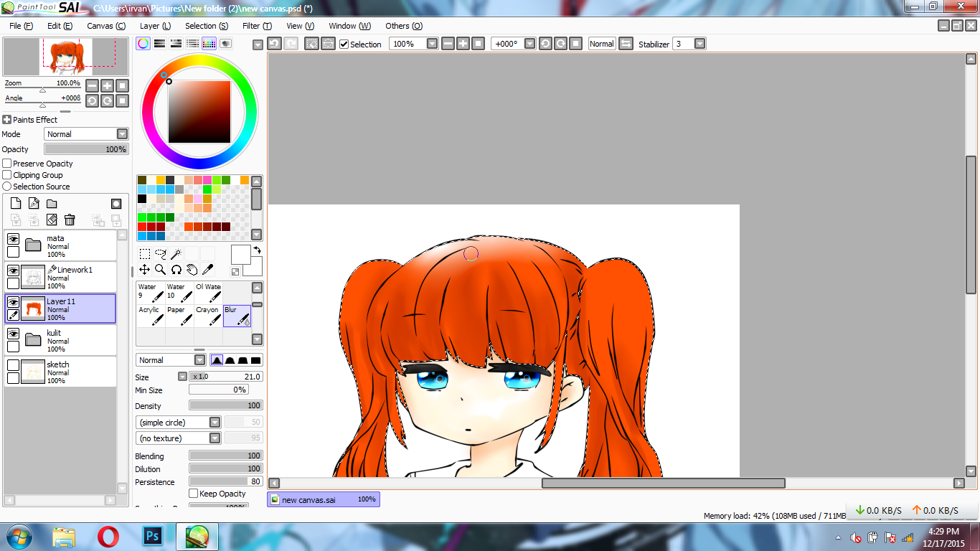Image resolution: width=980 pixels, height=551 pixels.
Task: Click the invert selection icon in toolbar
Action: [328, 44]
